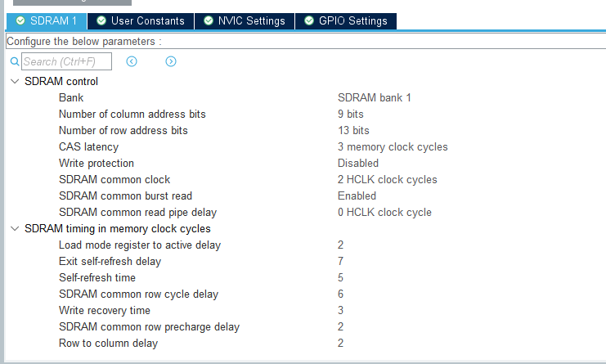Collapse SDRAM timing in memory clock cycles
The image size is (606, 364).
pos(14,228)
